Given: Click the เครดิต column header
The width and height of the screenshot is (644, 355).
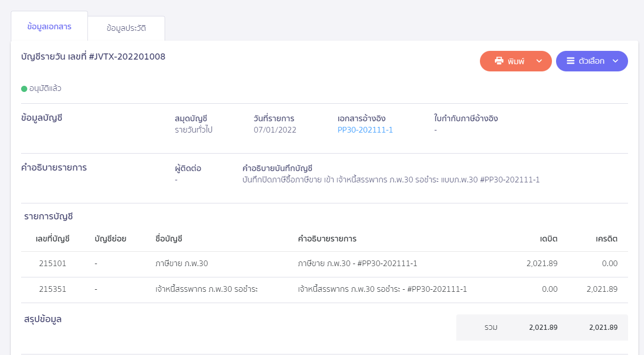Looking at the screenshot, I should click(606, 239).
